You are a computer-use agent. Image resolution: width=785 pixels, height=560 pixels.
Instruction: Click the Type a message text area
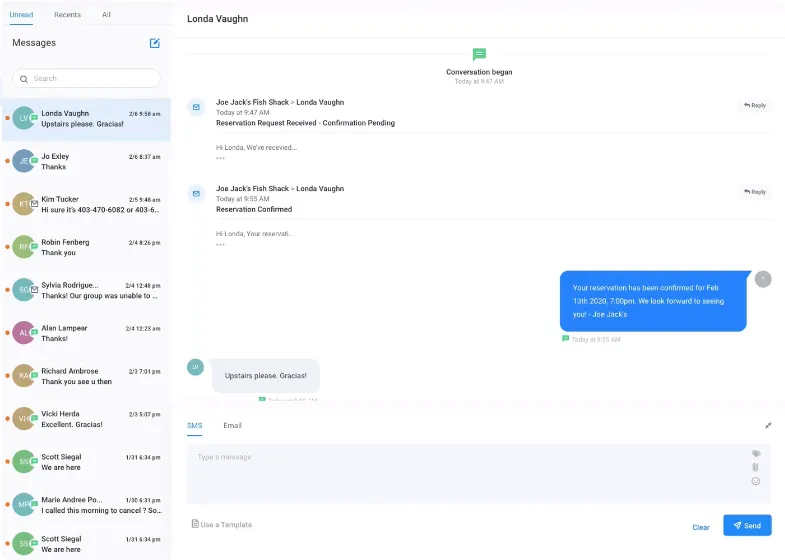pos(478,474)
